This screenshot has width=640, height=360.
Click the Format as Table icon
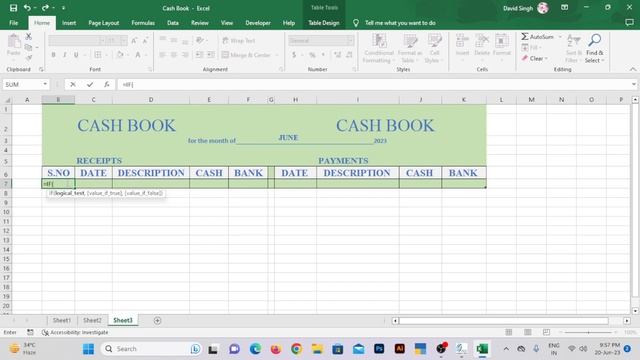click(x=410, y=41)
